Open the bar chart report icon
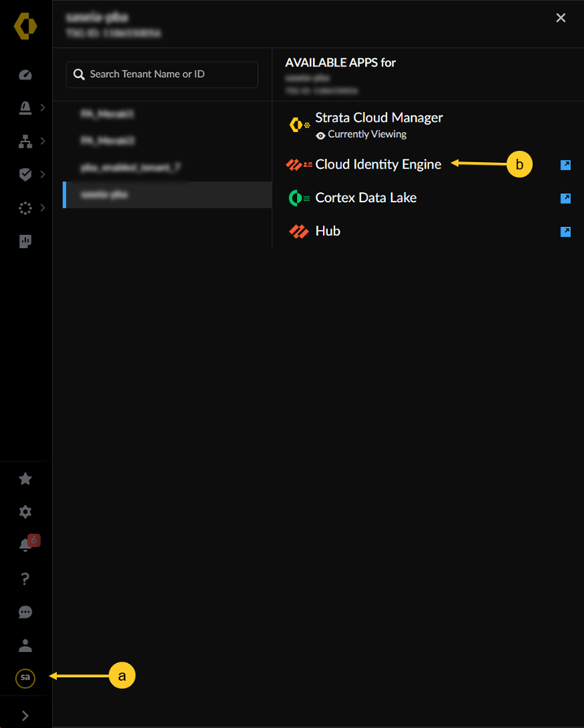584x728 pixels. pos(25,242)
